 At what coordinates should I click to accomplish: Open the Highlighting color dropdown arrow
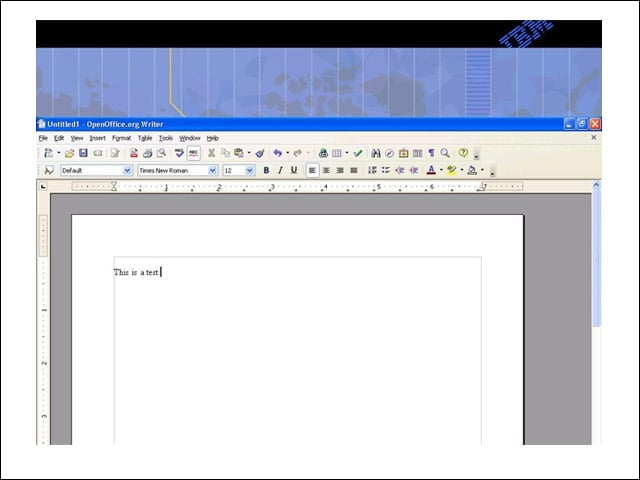click(x=462, y=171)
